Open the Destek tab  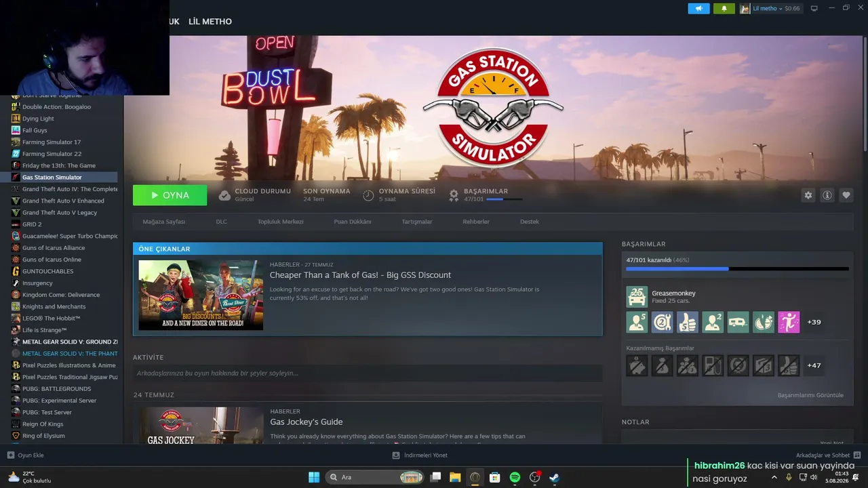530,222
